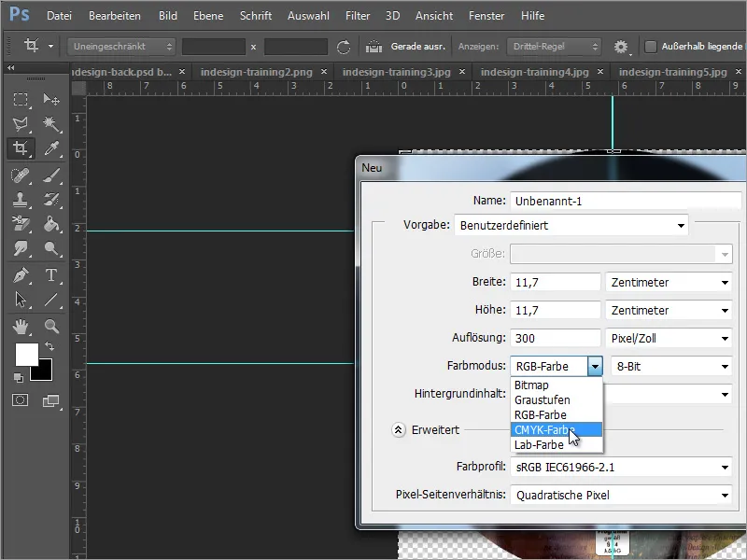The height and width of the screenshot is (560, 747).
Task: Choose CMYK-Farbe from color mode list
Action: pyautogui.click(x=557, y=430)
